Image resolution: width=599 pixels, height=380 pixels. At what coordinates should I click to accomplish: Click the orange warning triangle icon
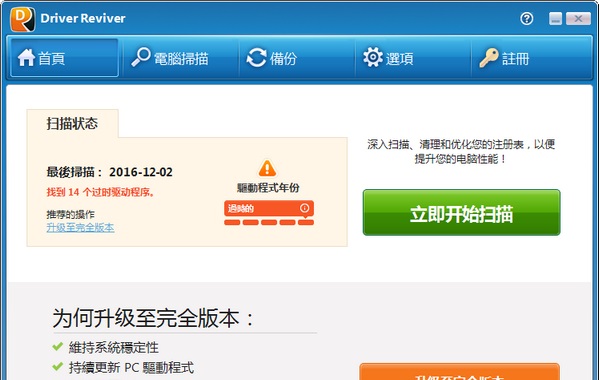pos(267,168)
